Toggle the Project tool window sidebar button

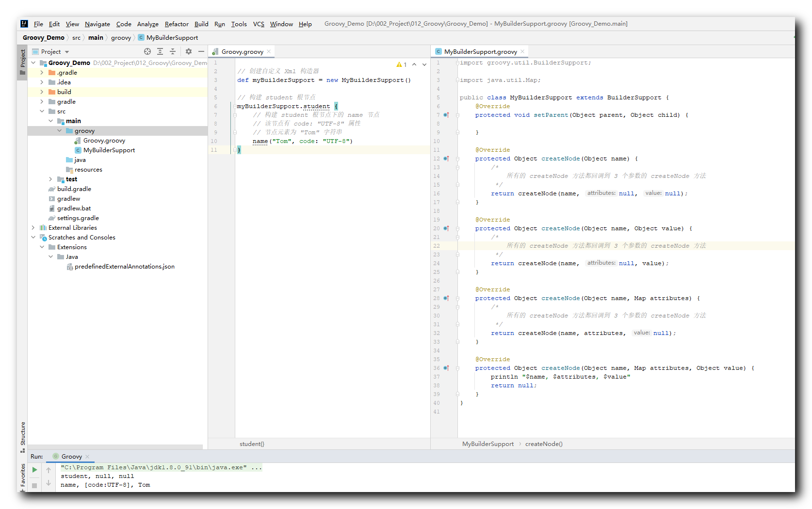point(22,61)
